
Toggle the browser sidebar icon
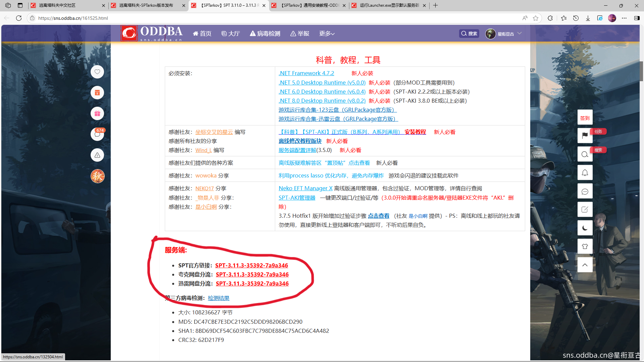click(x=637, y=18)
